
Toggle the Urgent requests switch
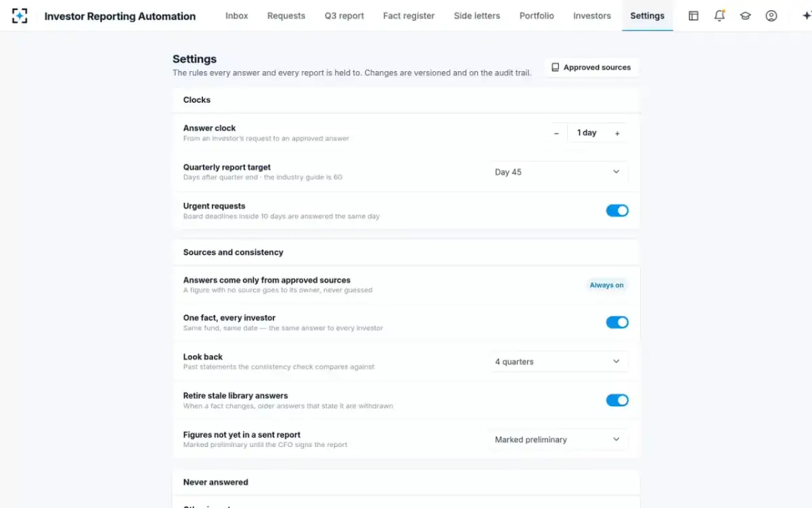617,211
